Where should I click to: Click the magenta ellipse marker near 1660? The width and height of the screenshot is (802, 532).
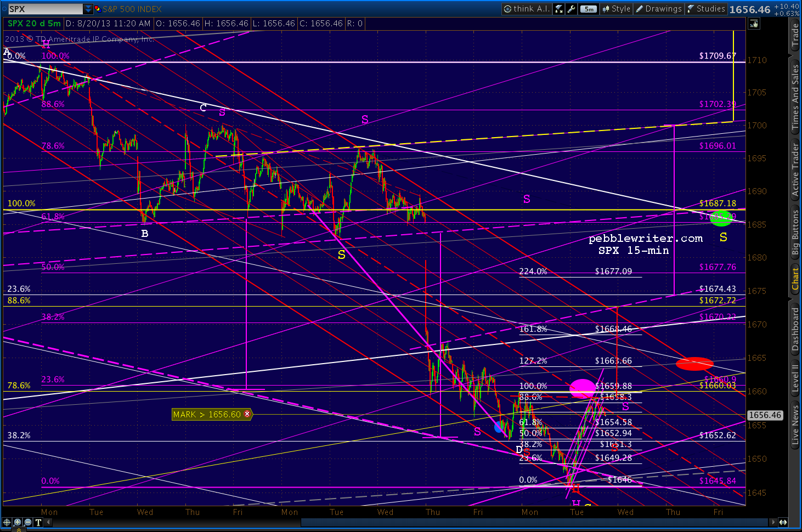[x=583, y=388]
